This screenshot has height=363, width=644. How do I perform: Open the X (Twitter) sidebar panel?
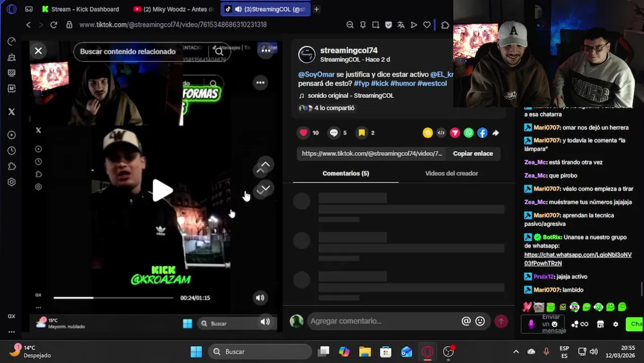[x=12, y=112]
